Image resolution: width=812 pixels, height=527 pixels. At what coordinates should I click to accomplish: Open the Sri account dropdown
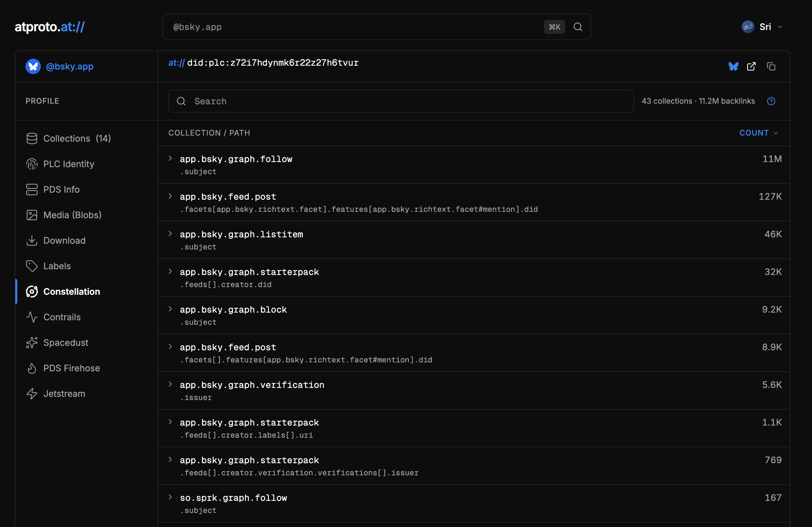pyautogui.click(x=780, y=27)
